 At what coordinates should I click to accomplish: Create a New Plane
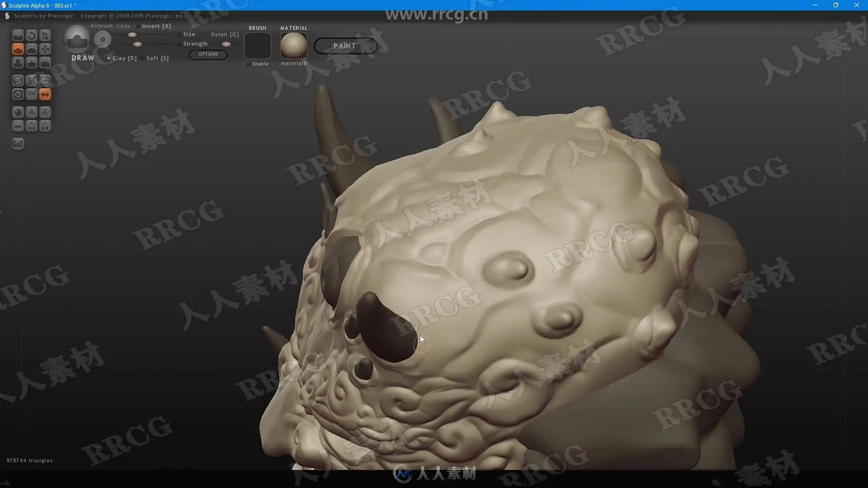coord(18,126)
